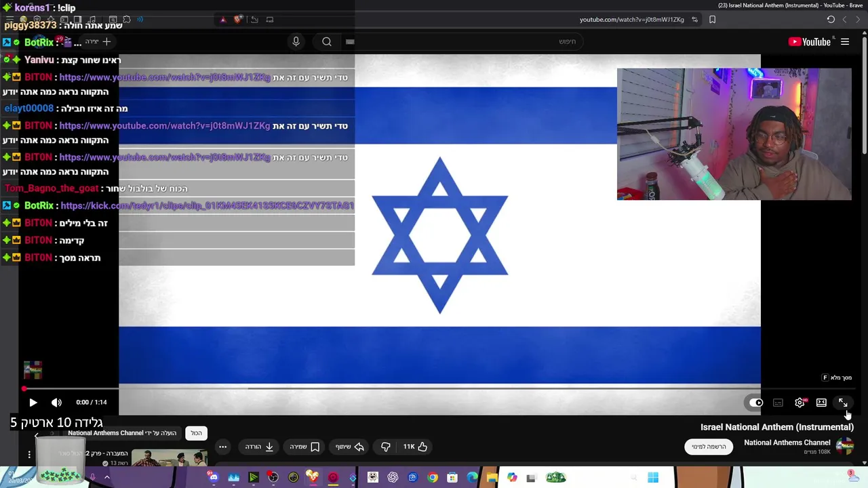
Task: Show hidden tray icons chevron
Action: coord(106,477)
